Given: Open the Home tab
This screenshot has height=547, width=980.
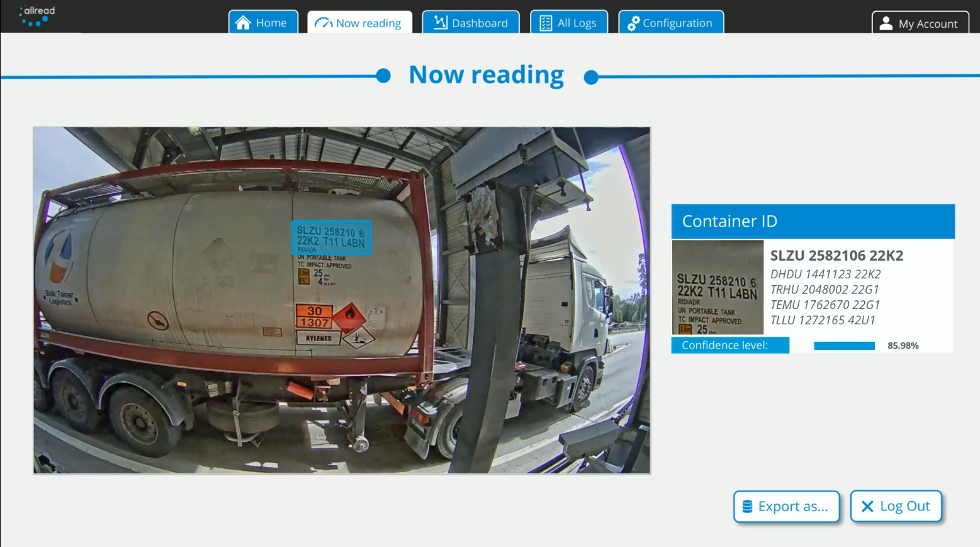Looking at the screenshot, I should pos(263,22).
